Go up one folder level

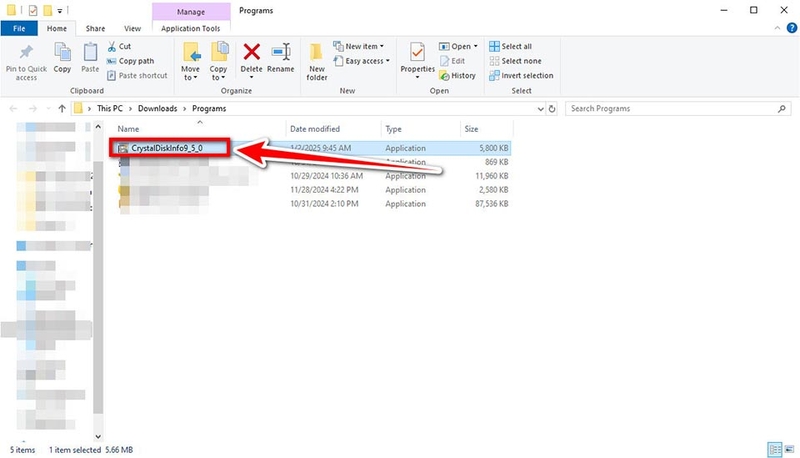pyautogui.click(x=62, y=109)
